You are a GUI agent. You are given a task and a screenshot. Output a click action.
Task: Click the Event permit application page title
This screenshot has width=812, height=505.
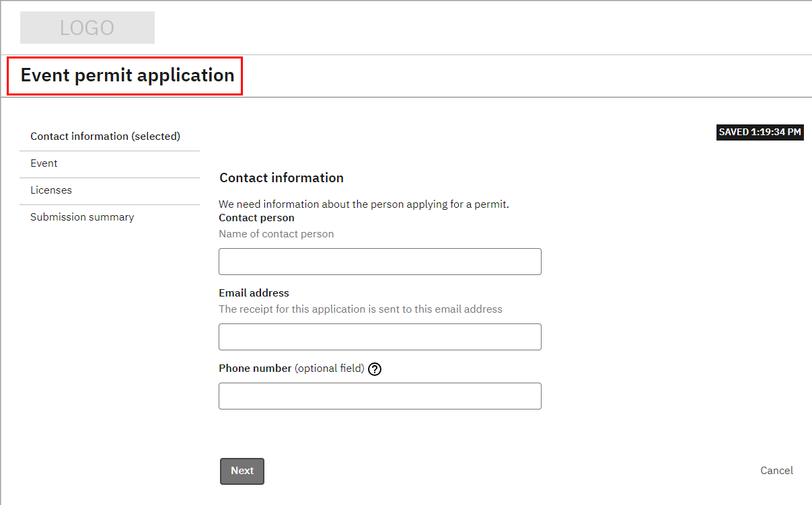click(x=128, y=75)
